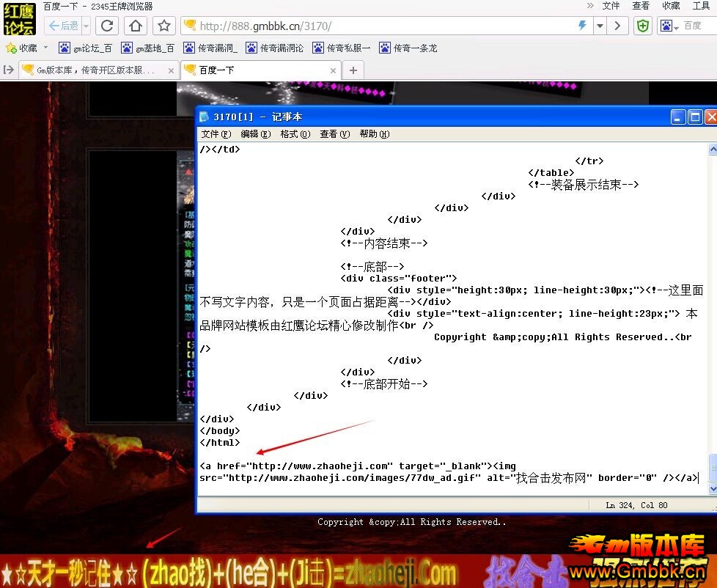Close the 百度一下 browser tab
The image size is (717, 588).
(334, 71)
